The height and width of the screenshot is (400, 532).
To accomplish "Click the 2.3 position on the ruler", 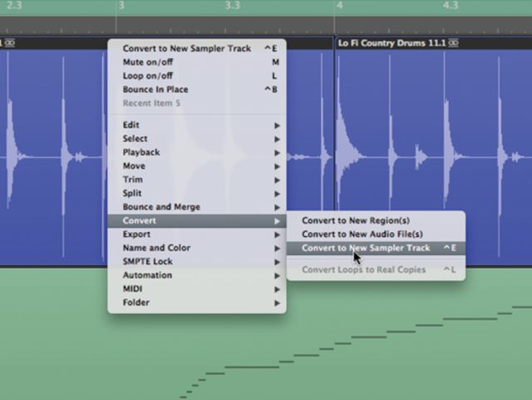I will coord(14,6).
